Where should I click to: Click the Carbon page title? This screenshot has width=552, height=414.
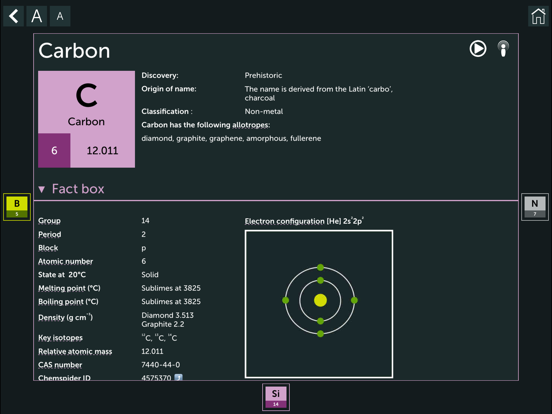pyautogui.click(x=74, y=51)
